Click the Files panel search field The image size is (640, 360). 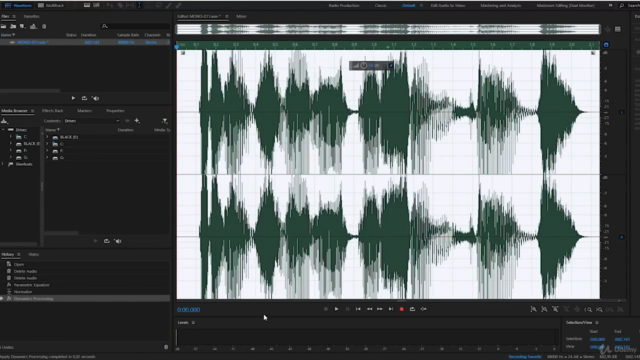click(x=136, y=27)
